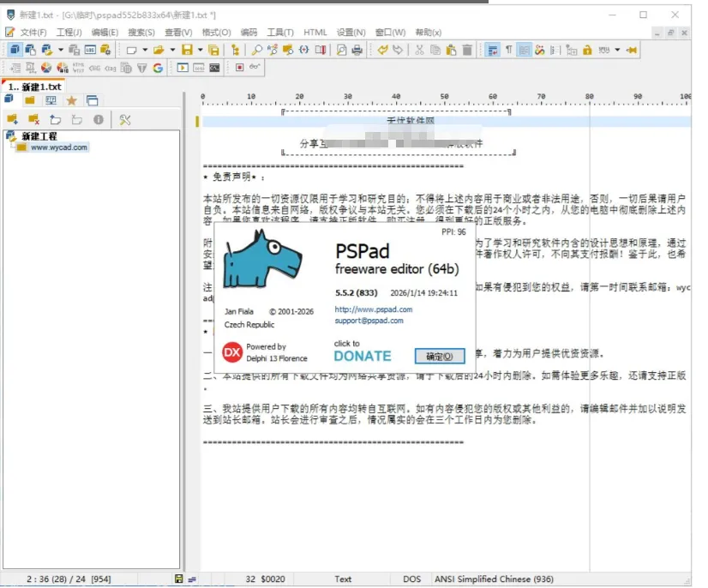Click the ANSI Simplified Chinese (936) status

(x=494, y=579)
